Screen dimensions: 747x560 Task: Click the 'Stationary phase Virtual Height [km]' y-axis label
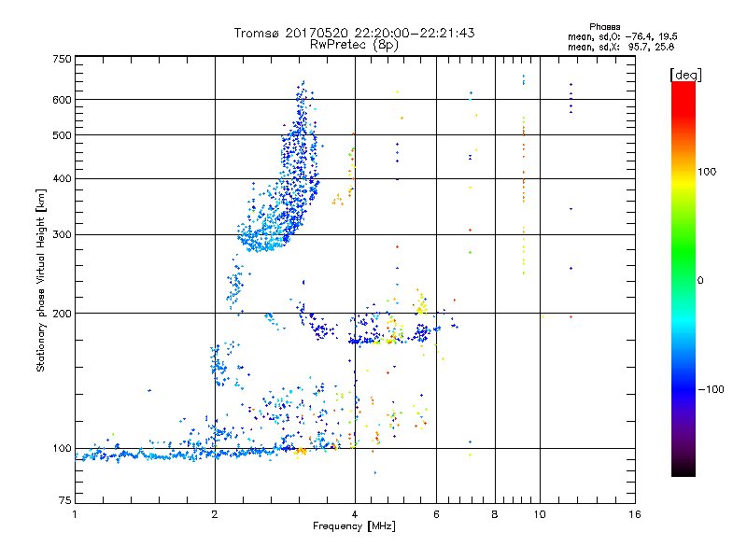point(41,281)
